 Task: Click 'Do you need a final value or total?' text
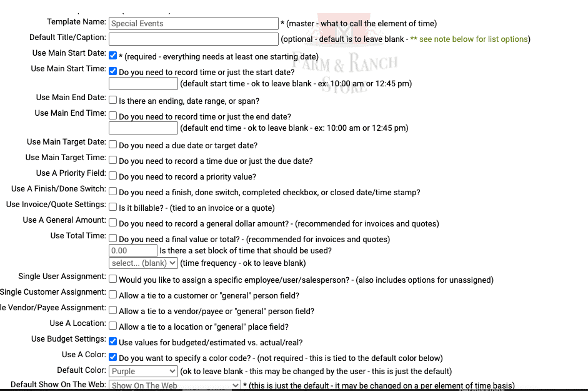click(x=179, y=239)
